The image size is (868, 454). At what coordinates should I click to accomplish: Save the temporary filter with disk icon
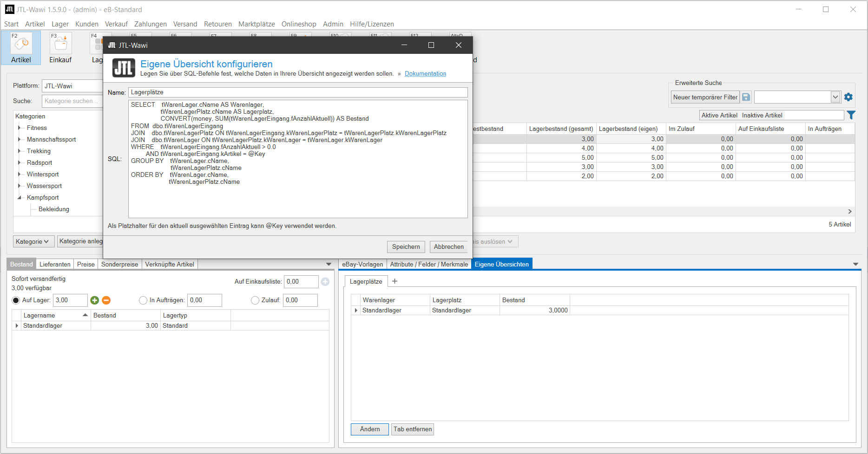click(746, 97)
